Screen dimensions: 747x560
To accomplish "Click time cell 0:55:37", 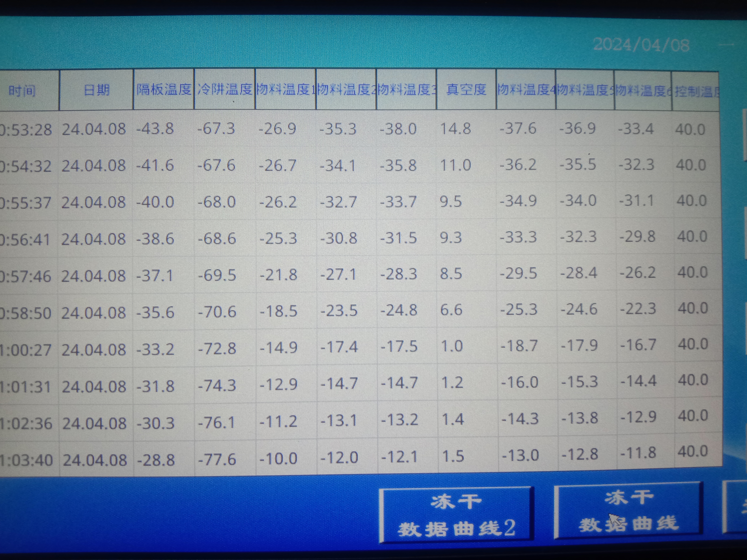I will [x=26, y=203].
